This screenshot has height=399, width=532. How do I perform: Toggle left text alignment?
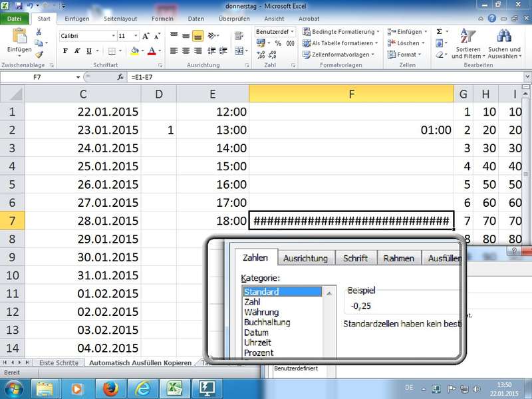[174, 51]
